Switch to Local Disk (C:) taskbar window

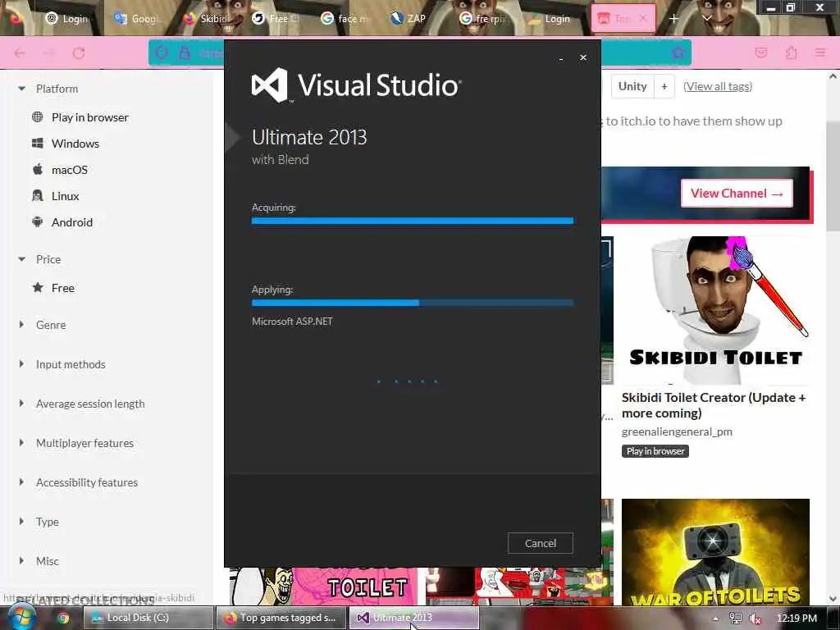point(148,618)
